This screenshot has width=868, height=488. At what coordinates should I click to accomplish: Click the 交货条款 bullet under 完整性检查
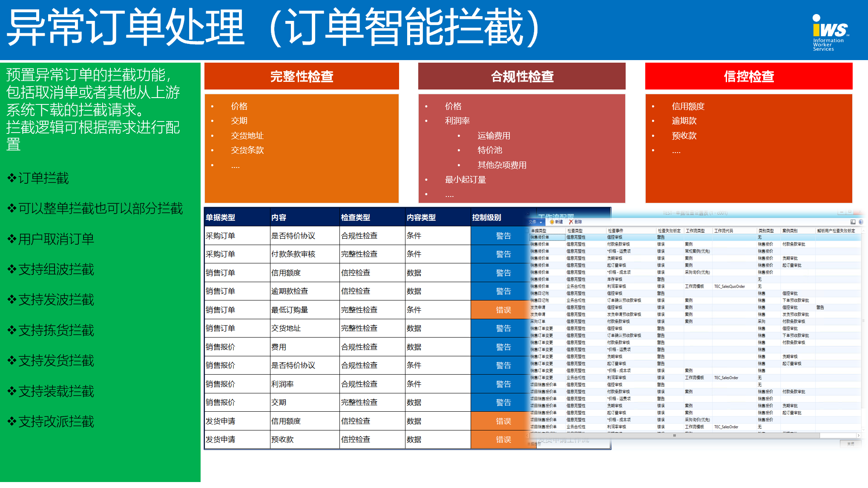[247, 150]
